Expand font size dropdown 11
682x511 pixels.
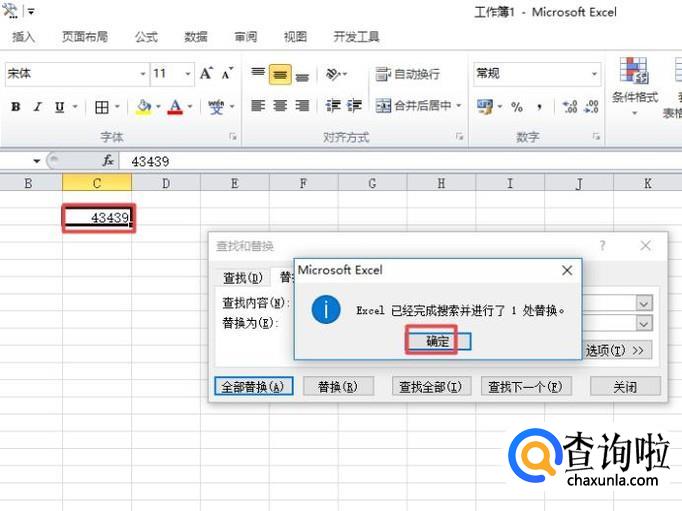(188, 74)
